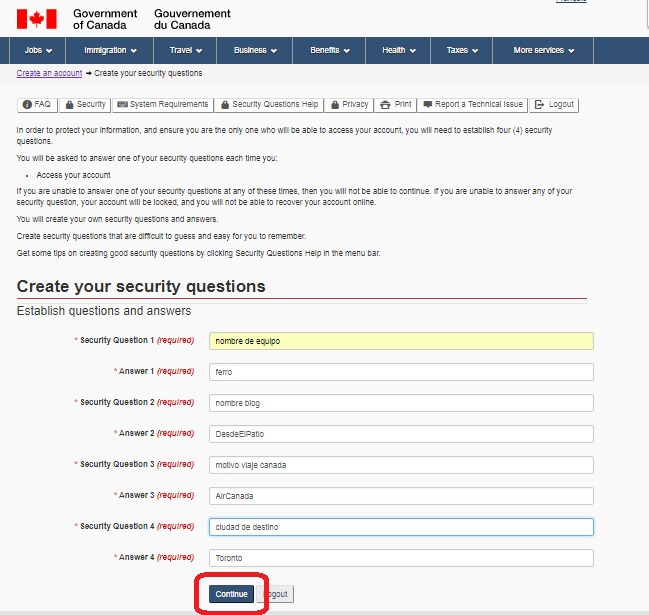
Task: Click the Logout exit icon in toolbar
Action: (x=539, y=104)
